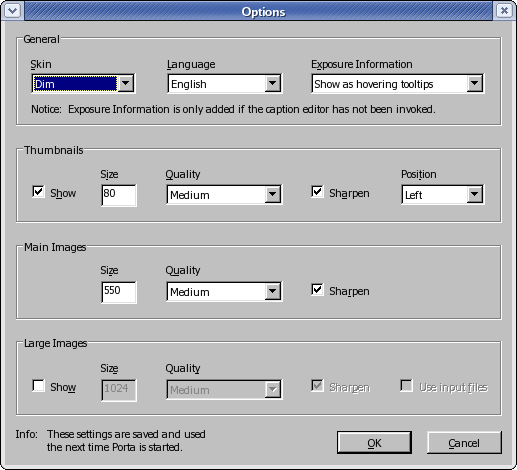Open the Thumbnails Quality dropdown

pos(224,194)
